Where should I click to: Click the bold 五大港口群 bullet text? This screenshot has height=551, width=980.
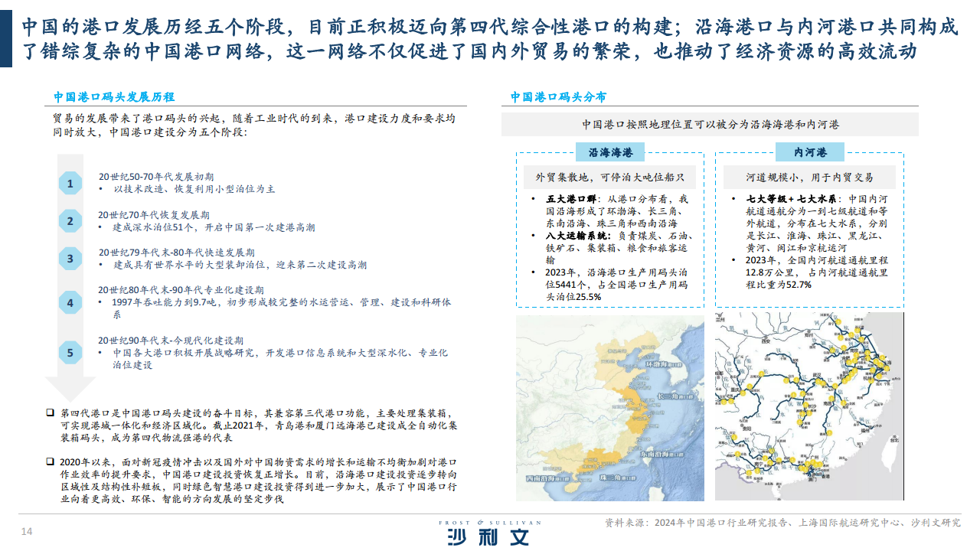click(570, 198)
